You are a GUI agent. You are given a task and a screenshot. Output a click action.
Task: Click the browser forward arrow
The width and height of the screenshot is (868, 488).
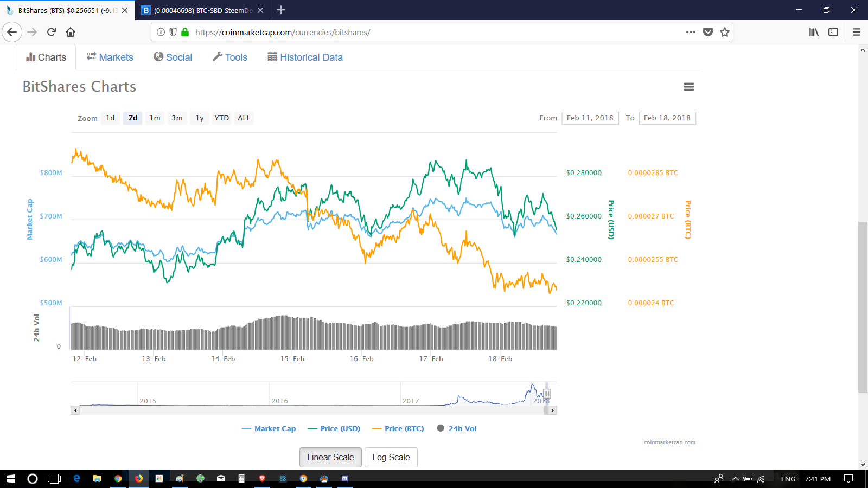point(32,32)
